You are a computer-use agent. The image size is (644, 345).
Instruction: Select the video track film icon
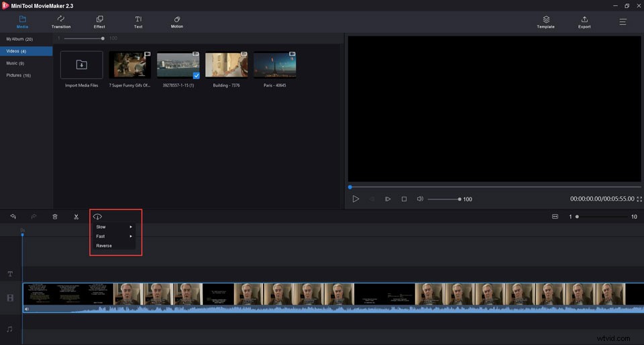pos(10,298)
